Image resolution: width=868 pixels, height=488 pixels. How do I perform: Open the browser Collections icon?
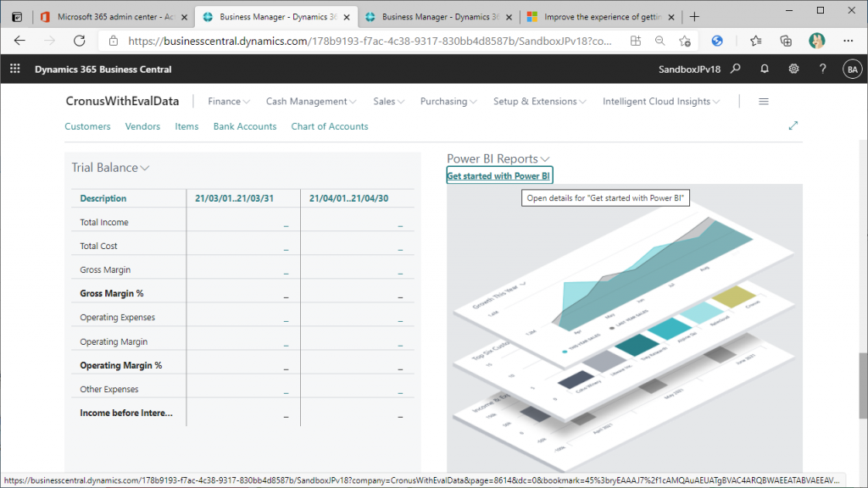786,41
